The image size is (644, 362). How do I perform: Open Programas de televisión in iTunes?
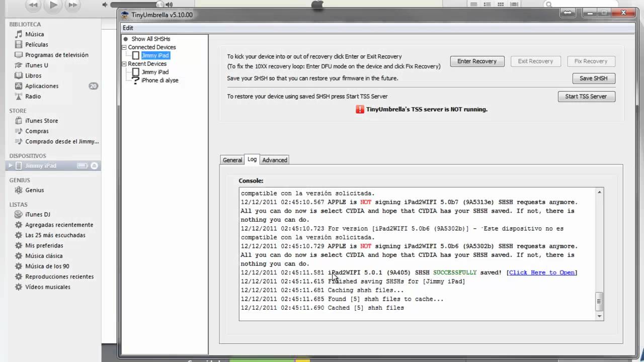(x=56, y=55)
